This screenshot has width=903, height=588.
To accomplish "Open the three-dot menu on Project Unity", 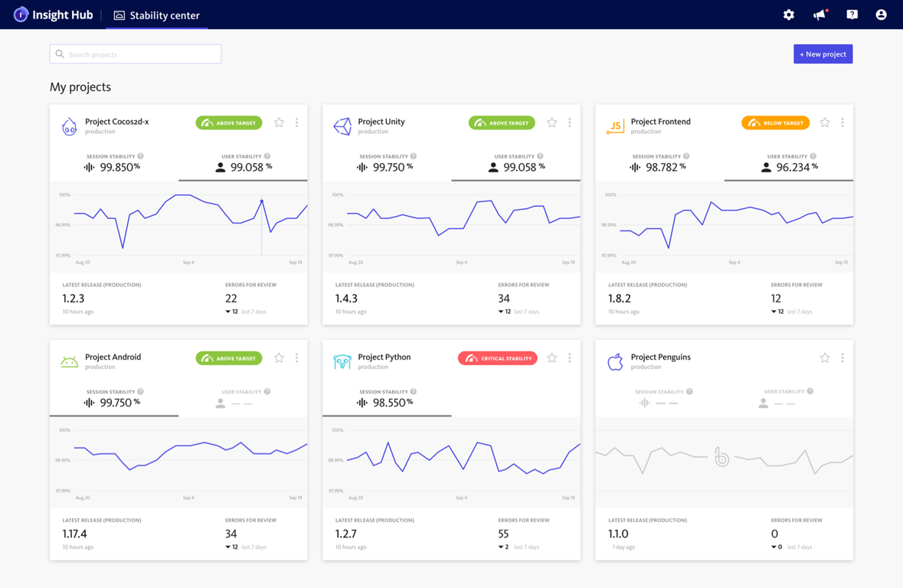I will point(569,122).
